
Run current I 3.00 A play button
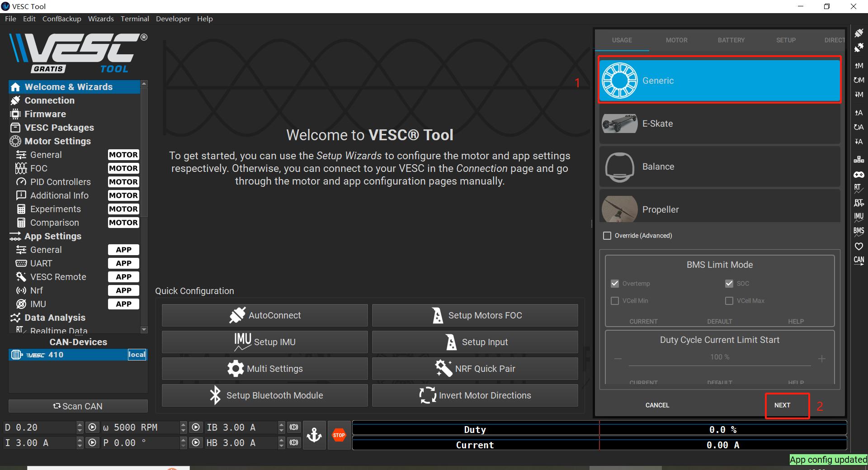coord(92,442)
